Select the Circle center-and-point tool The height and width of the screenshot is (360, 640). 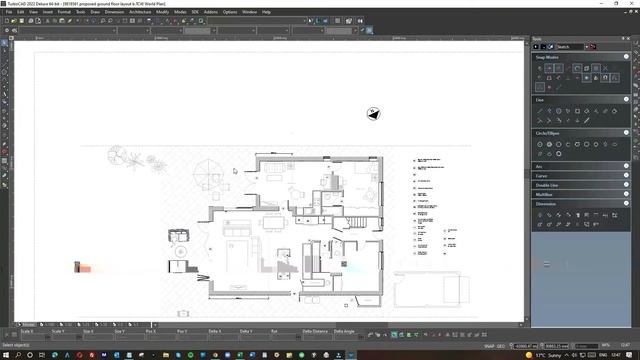(x=540, y=144)
